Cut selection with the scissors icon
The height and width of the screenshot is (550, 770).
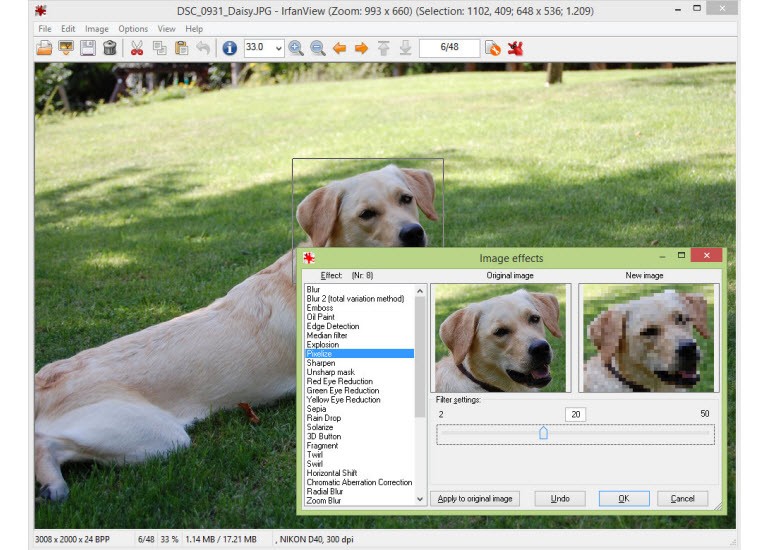tap(137, 48)
